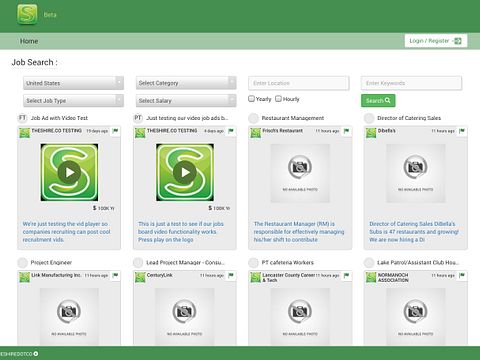Click the company logo icon on Frisch's Restaurant card
Screen dimensions: 480x360
point(256,133)
